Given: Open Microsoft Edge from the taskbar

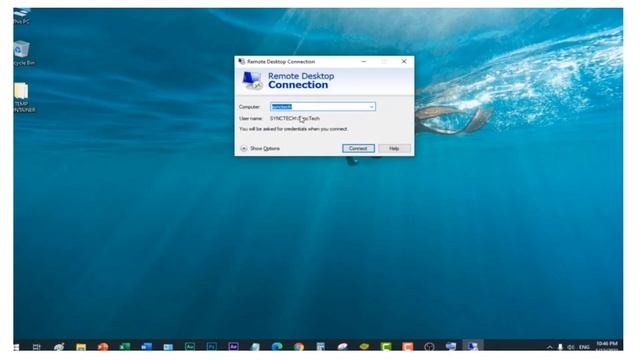Looking at the screenshot, I should click(277, 347).
